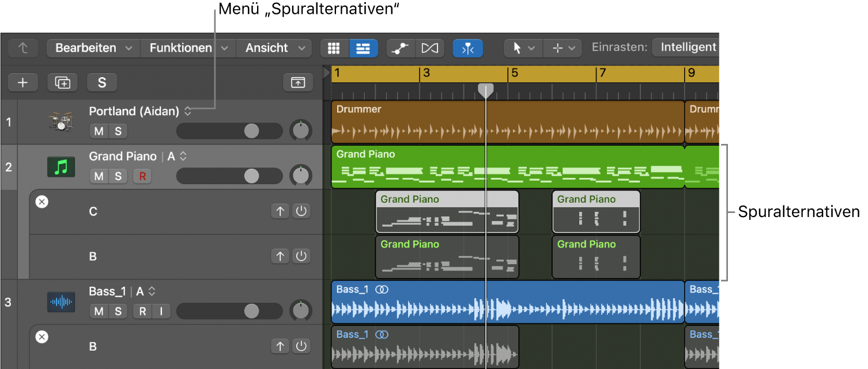The height and width of the screenshot is (369, 868).
Task: Open Grand Piano track alternatives A menu
Action: coord(183,157)
